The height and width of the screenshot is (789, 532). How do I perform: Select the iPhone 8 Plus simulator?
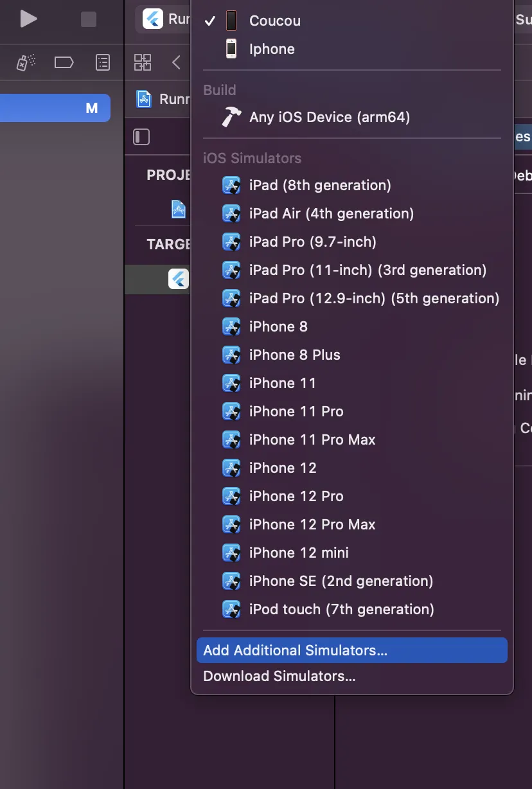click(x=352, y=355)
